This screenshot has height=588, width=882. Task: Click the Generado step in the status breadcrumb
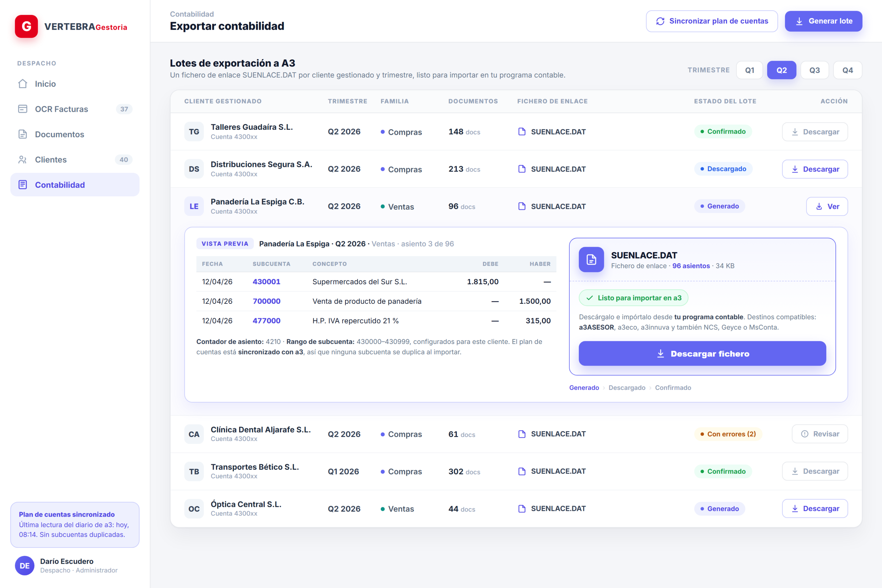pyautogui.click(x=584, y=388)
